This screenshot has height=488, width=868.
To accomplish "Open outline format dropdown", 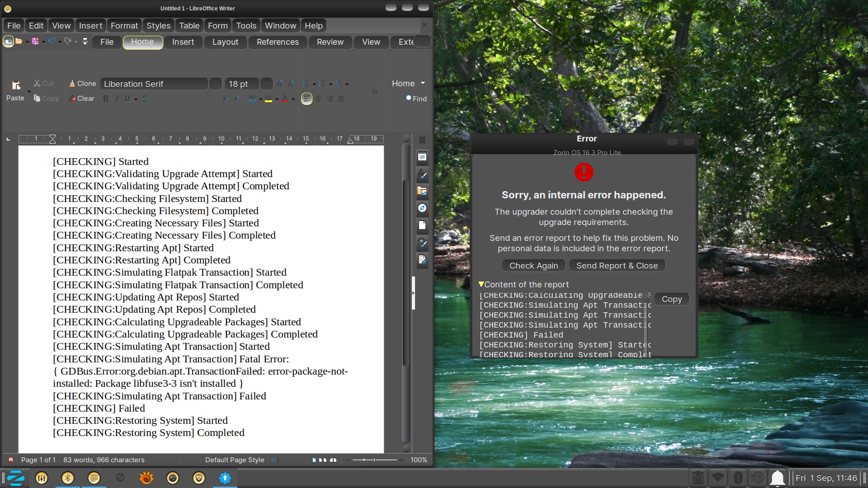I will 347,84.
